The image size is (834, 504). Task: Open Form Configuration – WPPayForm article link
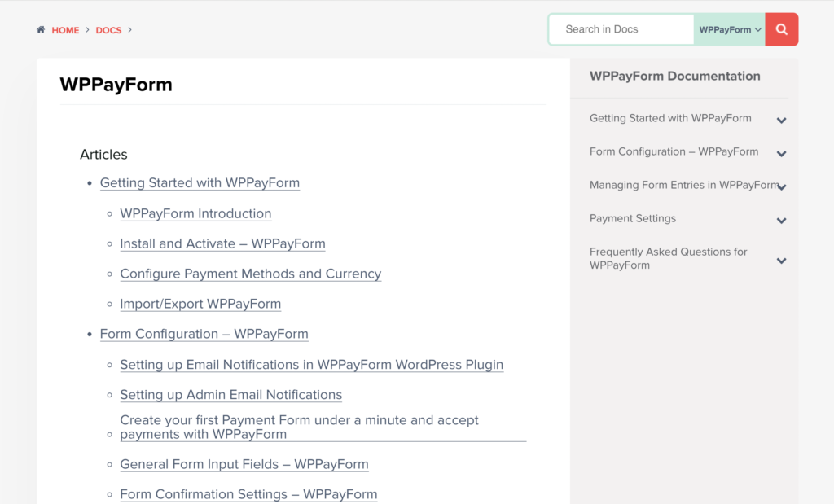coord(204,334)
